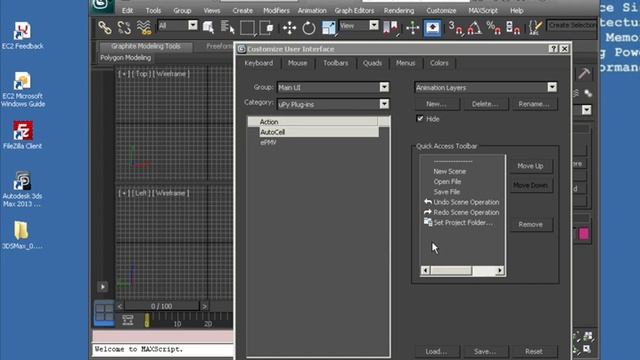Screen dimensions: 640x360
Task: Click the Reset button
Action: (x=534, y=351)
